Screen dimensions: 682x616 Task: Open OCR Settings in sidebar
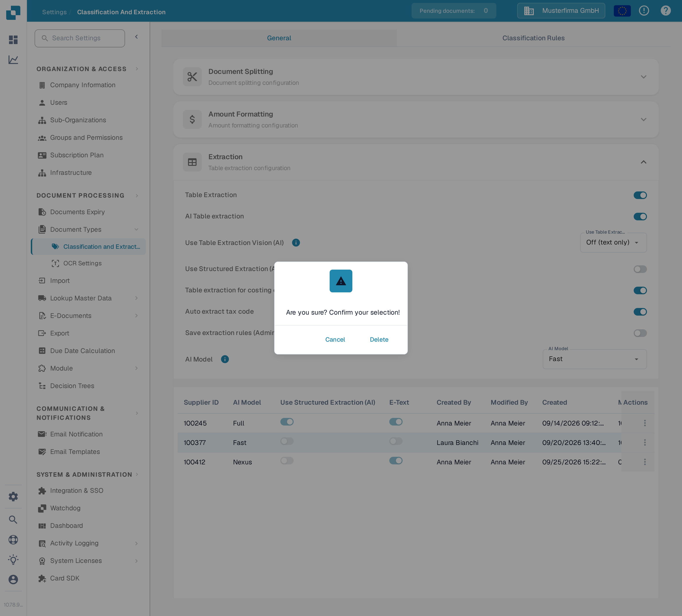[82, 263]
